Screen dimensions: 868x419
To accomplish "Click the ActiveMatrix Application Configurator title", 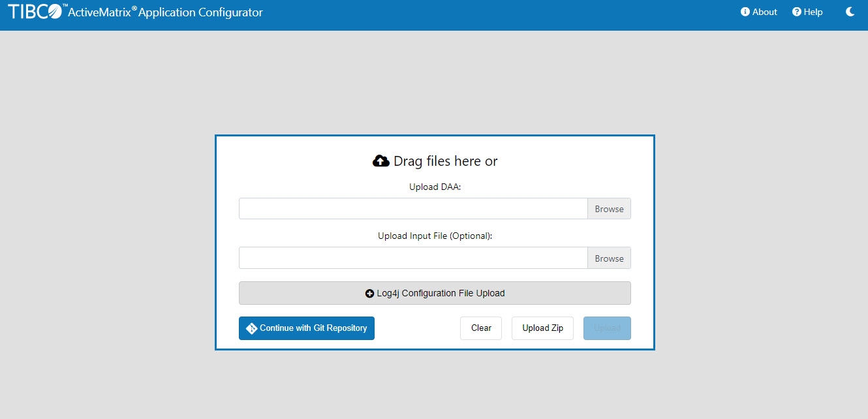I will (165, 12).
